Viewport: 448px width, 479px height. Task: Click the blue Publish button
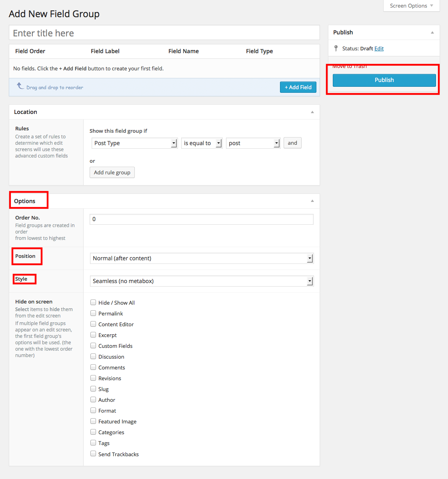pyautogui.click(x=384, y=80)
